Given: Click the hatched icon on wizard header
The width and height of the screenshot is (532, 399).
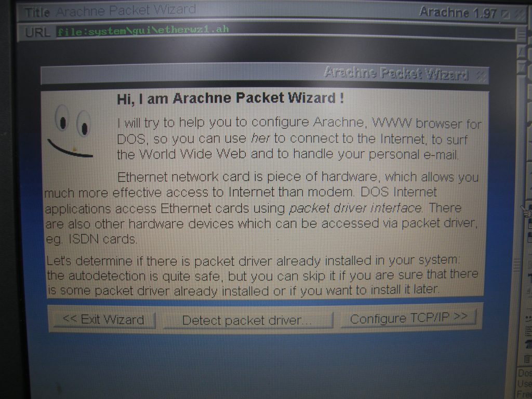Looking at the screenshot, I should pos(481,76).
